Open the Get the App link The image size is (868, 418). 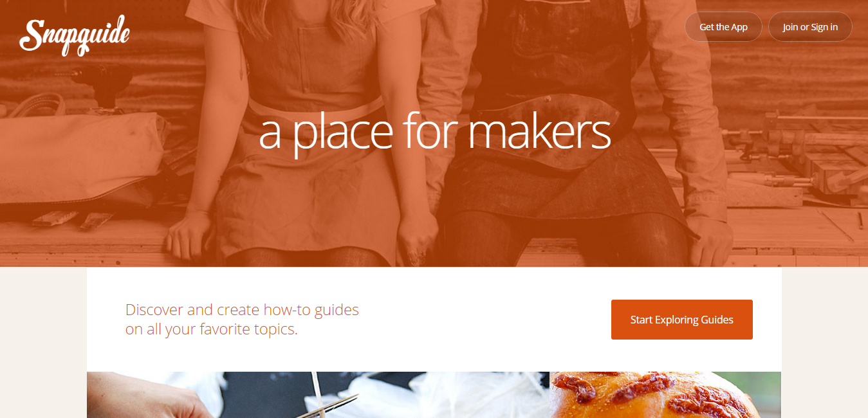(x=723, y=27)
